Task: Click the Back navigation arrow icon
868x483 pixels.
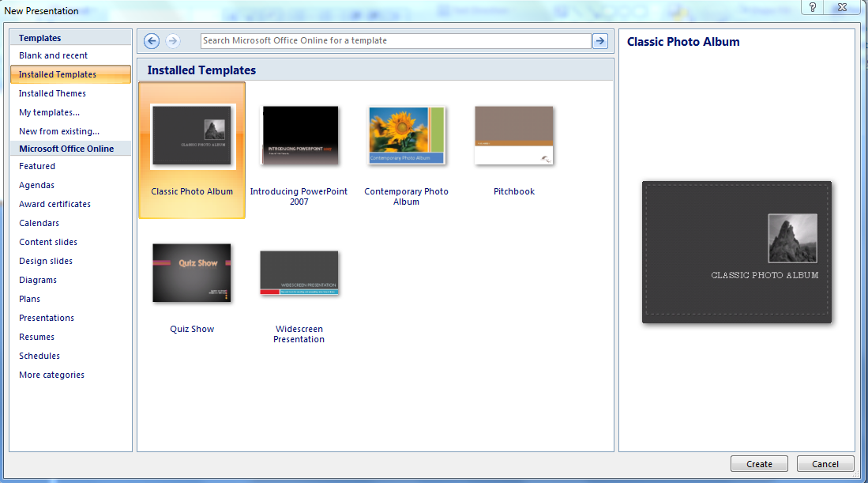Action: coord(152,41)
